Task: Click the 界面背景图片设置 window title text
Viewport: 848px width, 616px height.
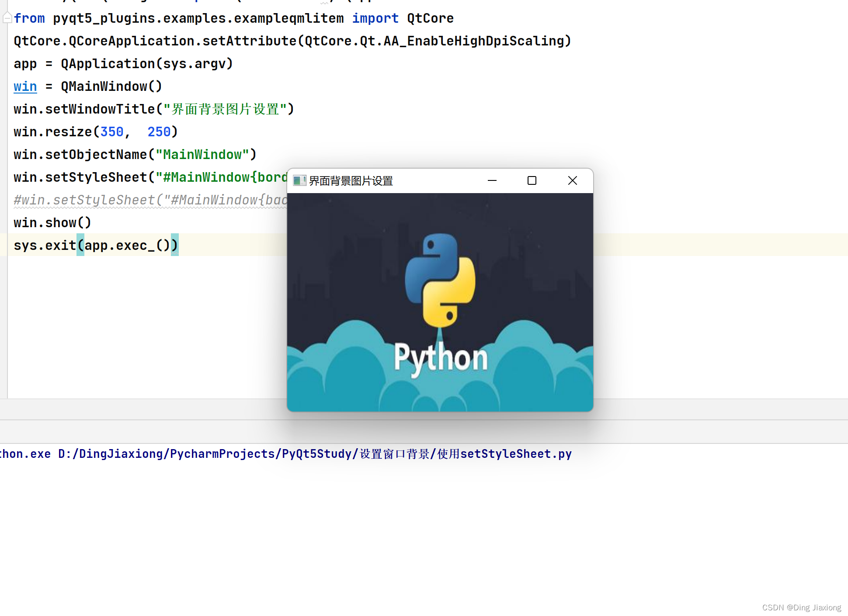Action: (x=351, y=181)
